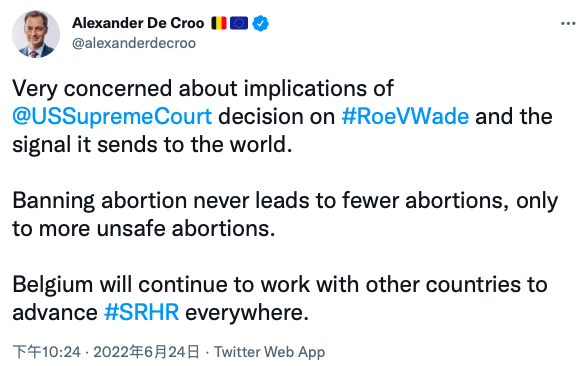
Task: Click the Alexander De Croo display name
Action: (138, 23)
